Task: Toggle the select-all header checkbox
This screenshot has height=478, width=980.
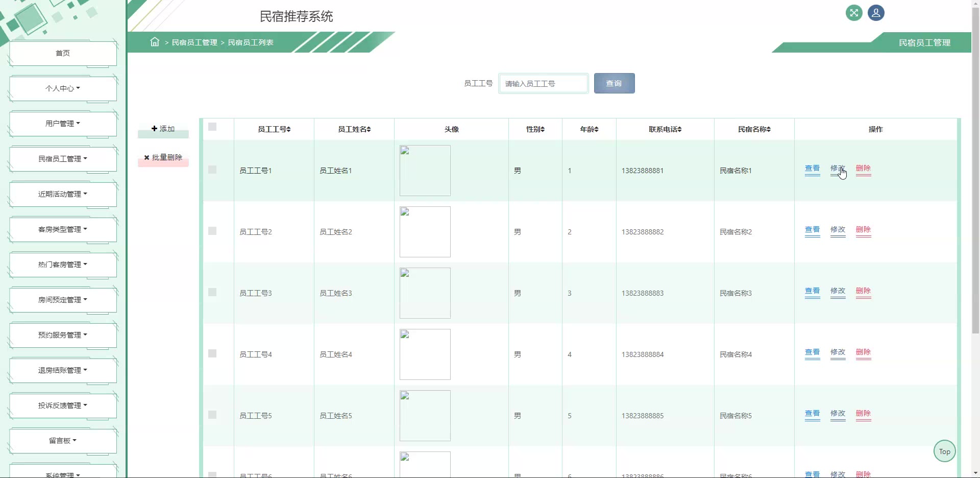Action: pos(212,127)
